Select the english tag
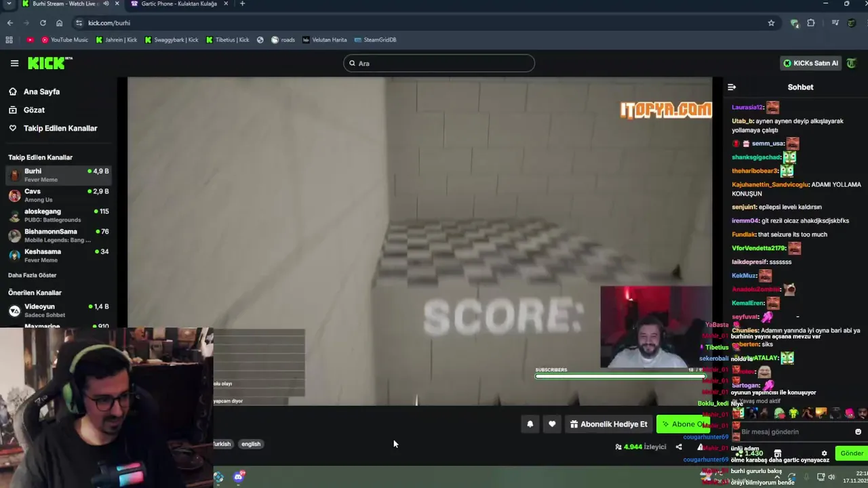This screenshot has width=868, height=488. [251, 444]
